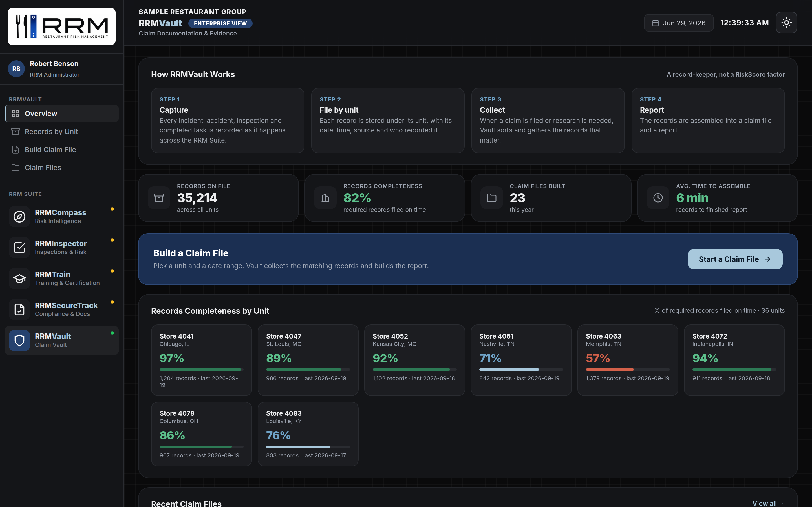Go to Build Claim File page

tap(62, 150)
